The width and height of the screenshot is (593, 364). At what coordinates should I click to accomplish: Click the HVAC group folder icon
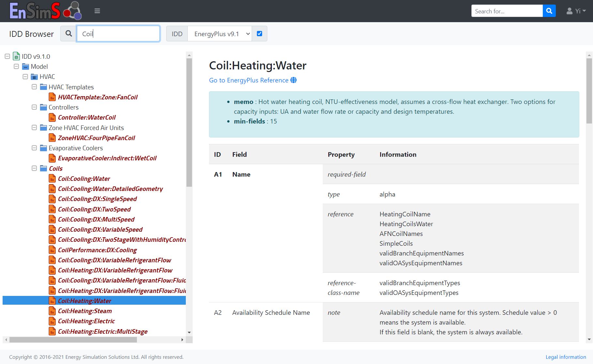point(34,77)
